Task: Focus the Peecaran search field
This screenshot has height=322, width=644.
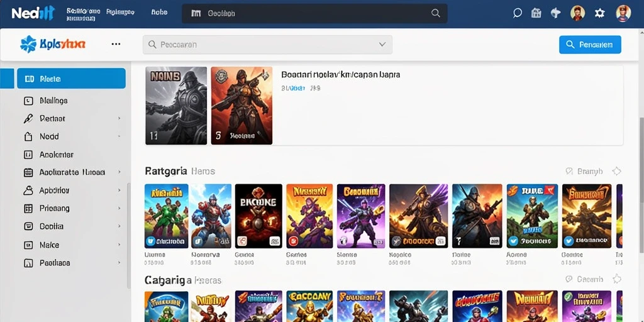Action: (x=267, y=45)
